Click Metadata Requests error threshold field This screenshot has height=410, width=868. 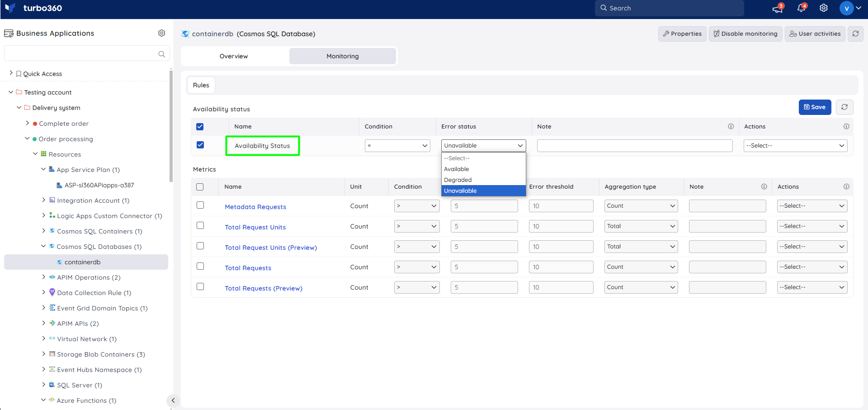[561, 206]
